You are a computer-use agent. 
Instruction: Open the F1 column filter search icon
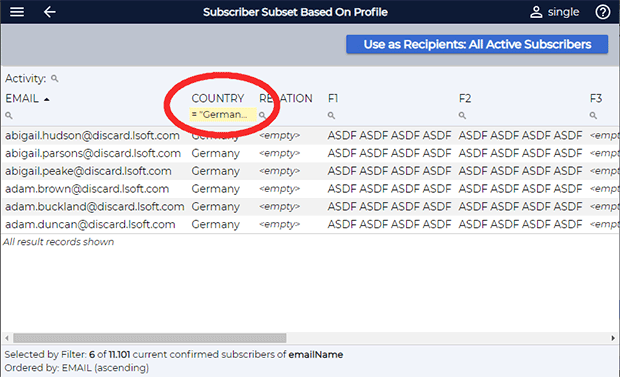(331, 116)
